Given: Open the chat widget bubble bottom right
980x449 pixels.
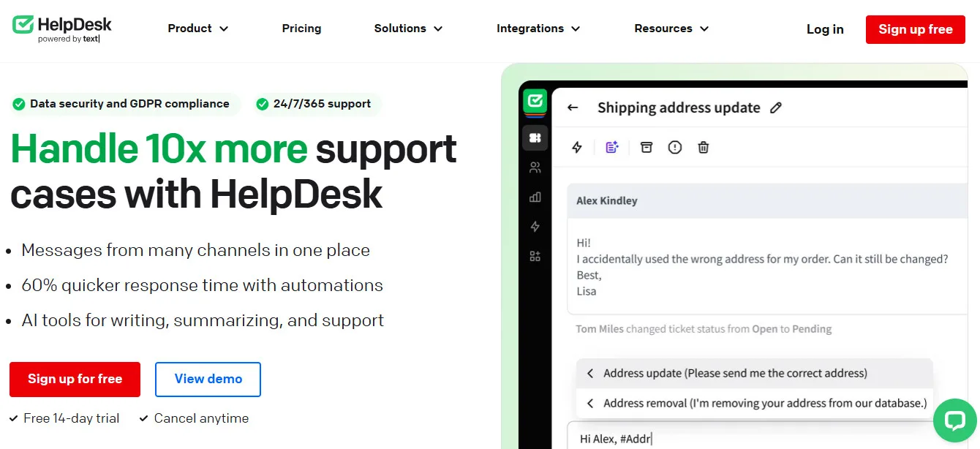Looking at the screenshot, I should tap(956, 420).
